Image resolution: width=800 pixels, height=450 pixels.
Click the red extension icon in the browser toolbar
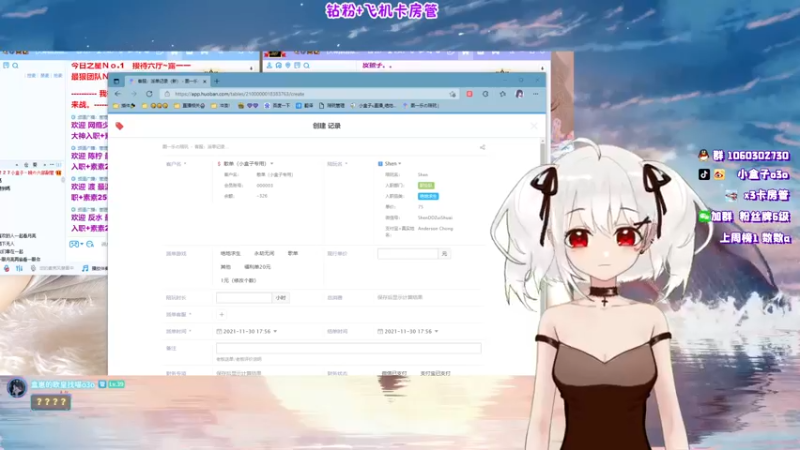[469, 94]
